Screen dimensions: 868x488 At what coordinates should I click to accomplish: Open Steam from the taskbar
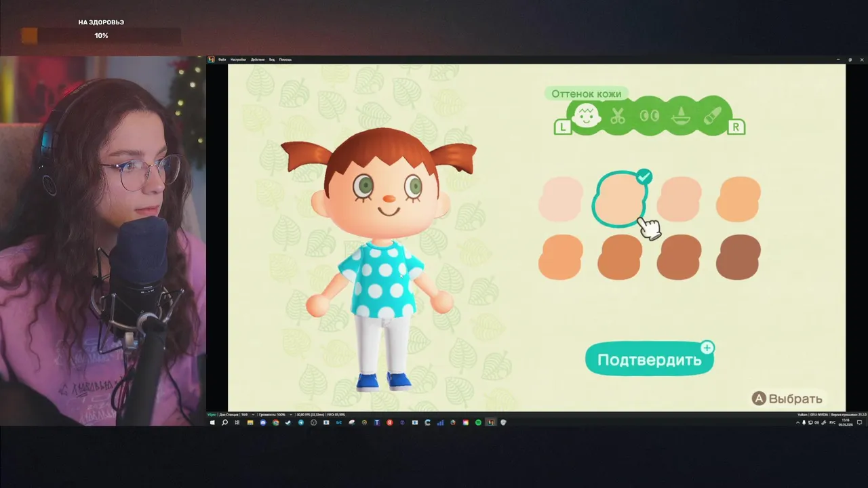(x=288, y=422)
